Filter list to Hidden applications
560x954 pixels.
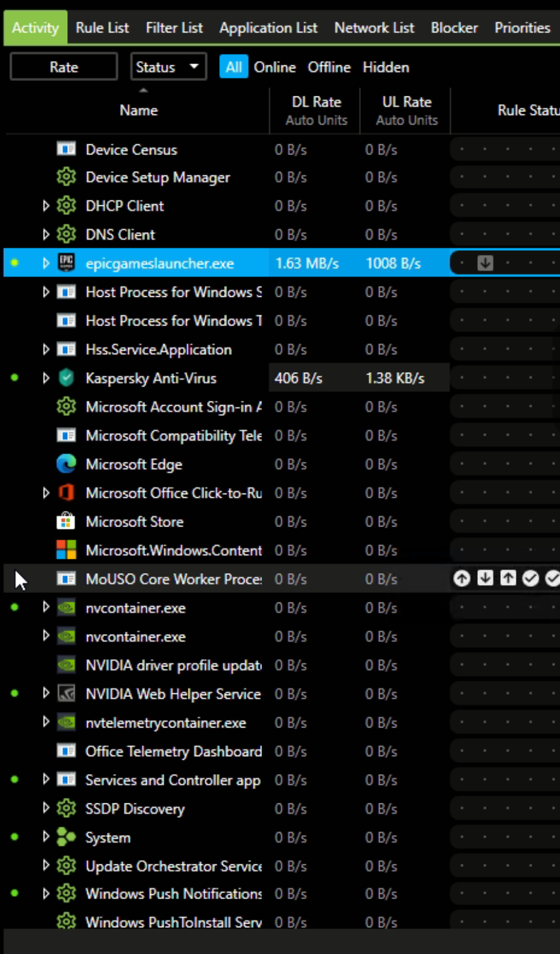(x=386, y=67)
